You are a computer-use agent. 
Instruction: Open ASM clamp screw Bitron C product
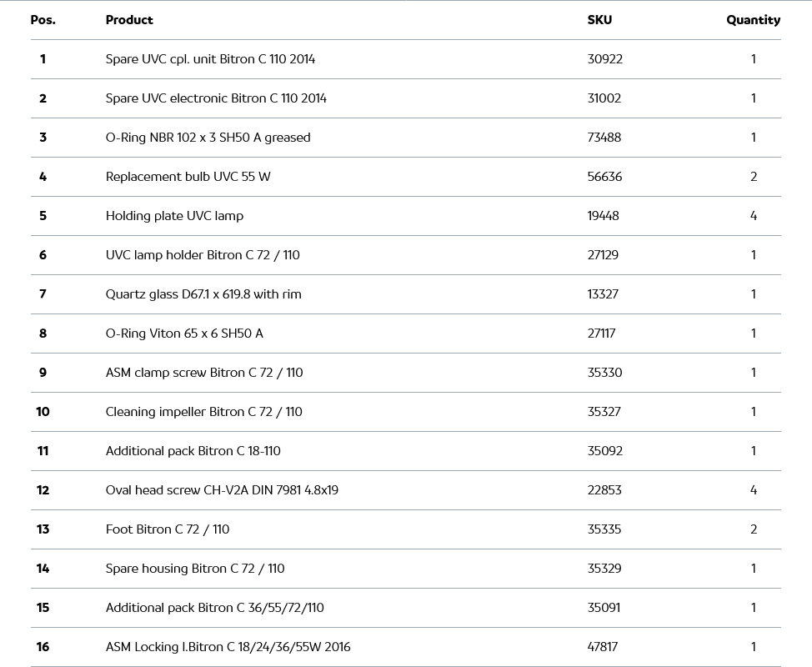click(204, 373)
